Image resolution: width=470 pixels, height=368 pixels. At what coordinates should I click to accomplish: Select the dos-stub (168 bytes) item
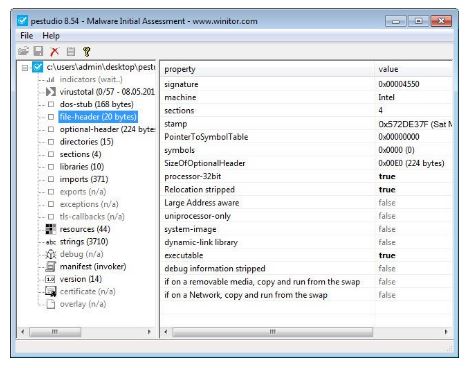click(96, 104)
